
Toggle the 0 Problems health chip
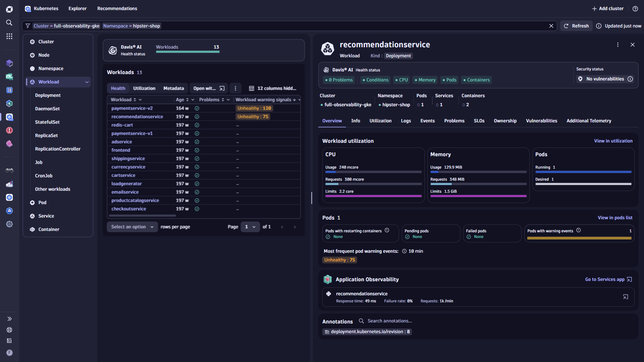[339, 80]
